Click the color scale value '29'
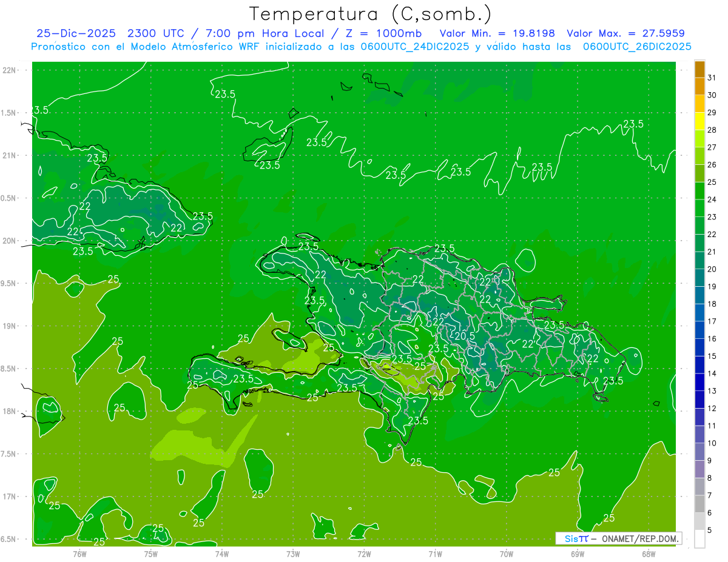Screen dimensions: 728x562 (712, 112)
